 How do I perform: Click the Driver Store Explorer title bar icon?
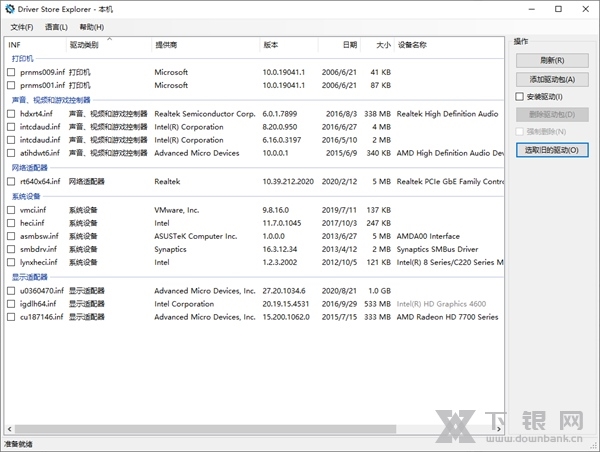10,10
